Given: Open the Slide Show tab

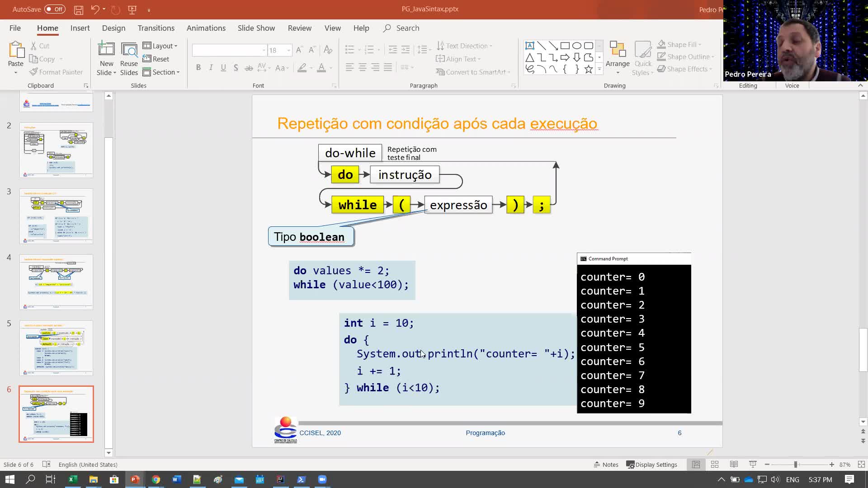Looking at the screenshot, I should coord(256,28).
